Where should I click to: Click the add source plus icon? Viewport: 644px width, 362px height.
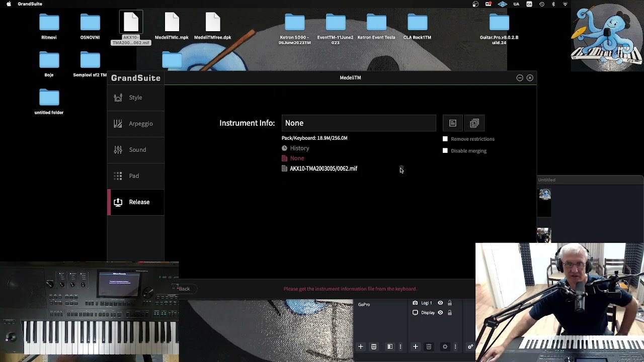point(416,346)
